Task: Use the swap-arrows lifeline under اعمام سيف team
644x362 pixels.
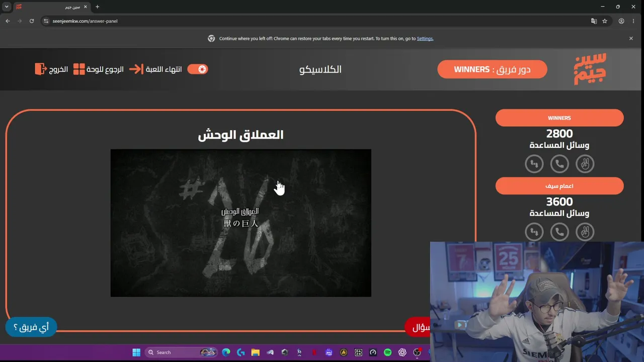Action: tap(534, 232)
